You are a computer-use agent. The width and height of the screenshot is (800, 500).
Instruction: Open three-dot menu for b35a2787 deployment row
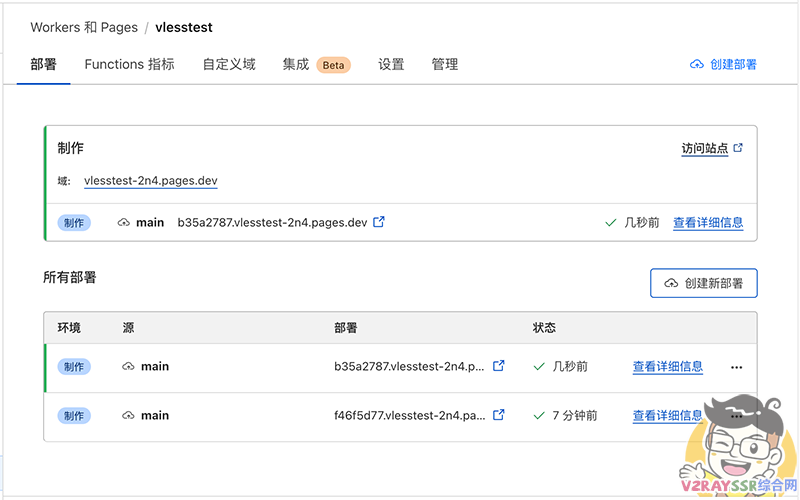[x=737, y=367]
